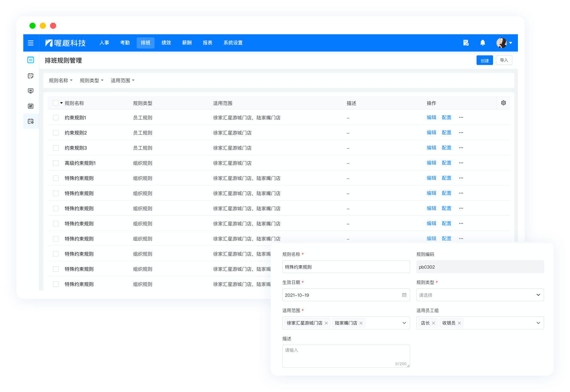
Task: Switch to the 考勤 menu tab
Action: 125,43
